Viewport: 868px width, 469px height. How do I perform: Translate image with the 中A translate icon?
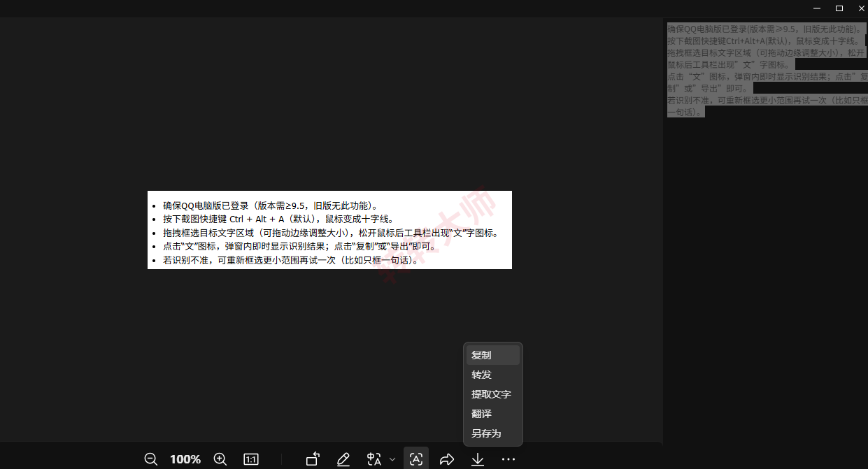coord(374,459)
